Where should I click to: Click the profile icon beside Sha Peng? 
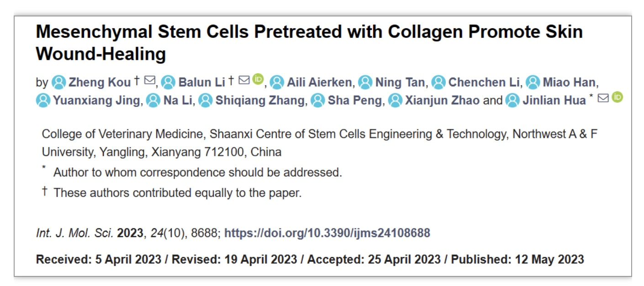(318, 101)
